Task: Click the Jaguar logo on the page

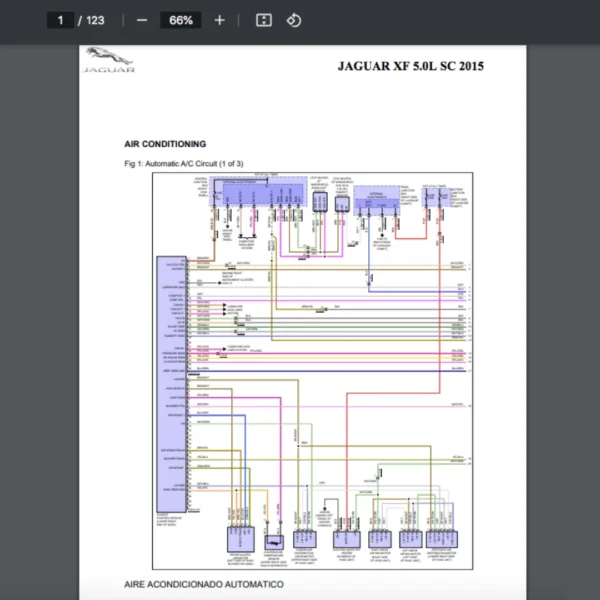Action: pos(109,65)
